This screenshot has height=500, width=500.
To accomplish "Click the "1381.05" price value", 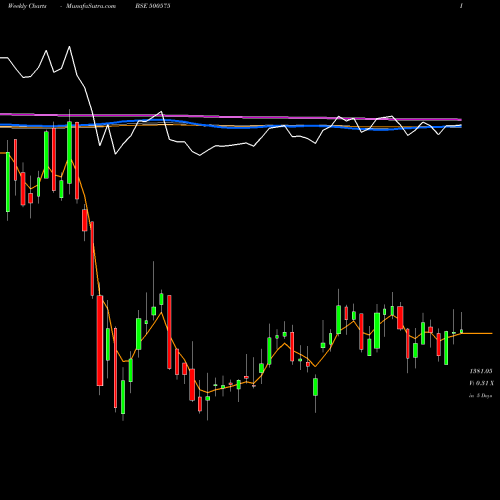I will [x=481, y=371].
